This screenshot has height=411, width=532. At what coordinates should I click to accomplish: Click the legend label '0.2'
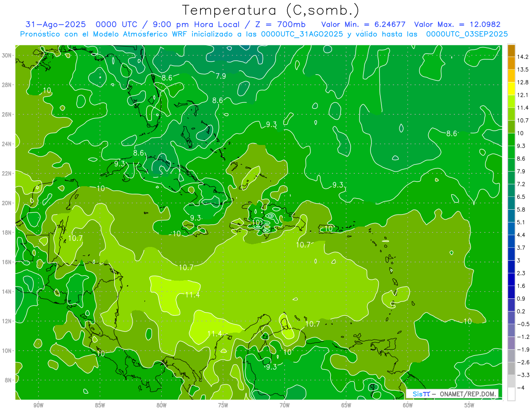click(521, 311)
